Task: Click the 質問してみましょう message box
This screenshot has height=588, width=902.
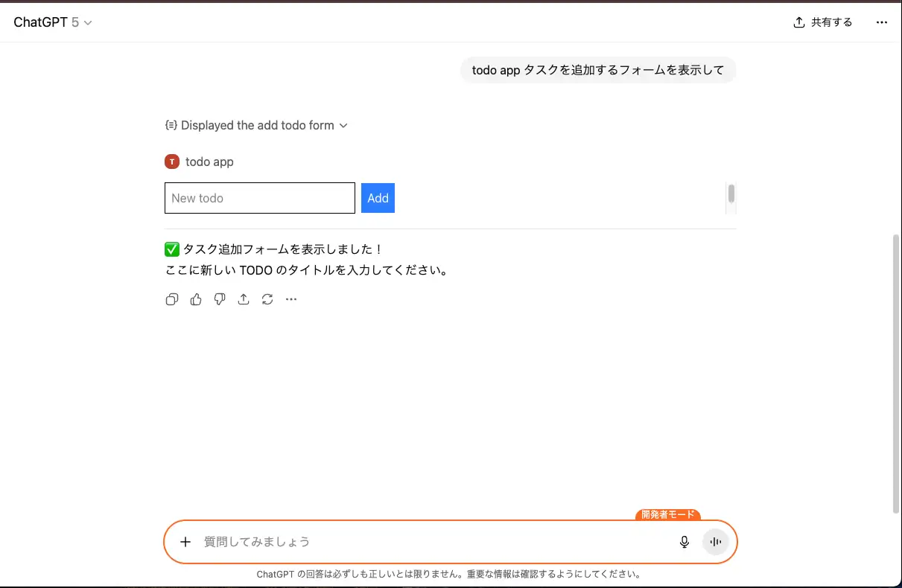Action: point(432,542)
